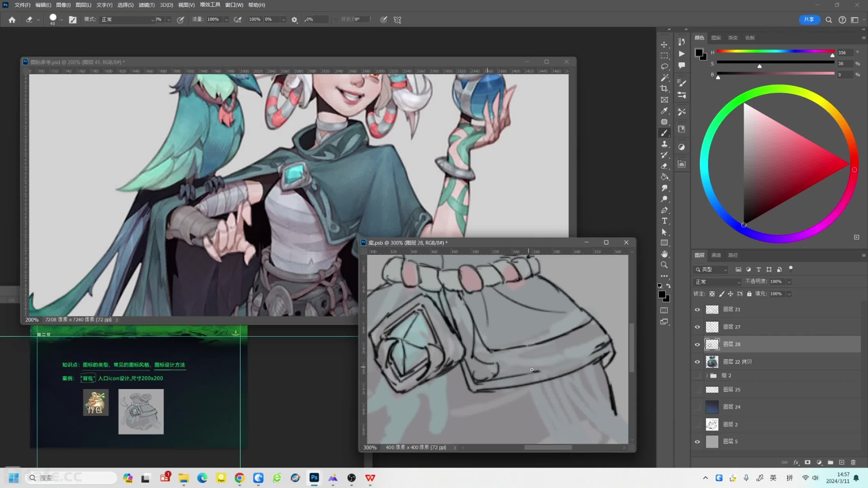Select the Rectangular Marquee tool

664,56
